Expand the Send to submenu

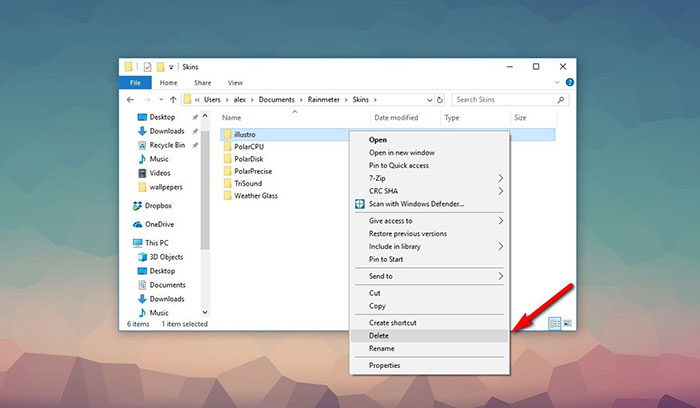tap(430, 276)
